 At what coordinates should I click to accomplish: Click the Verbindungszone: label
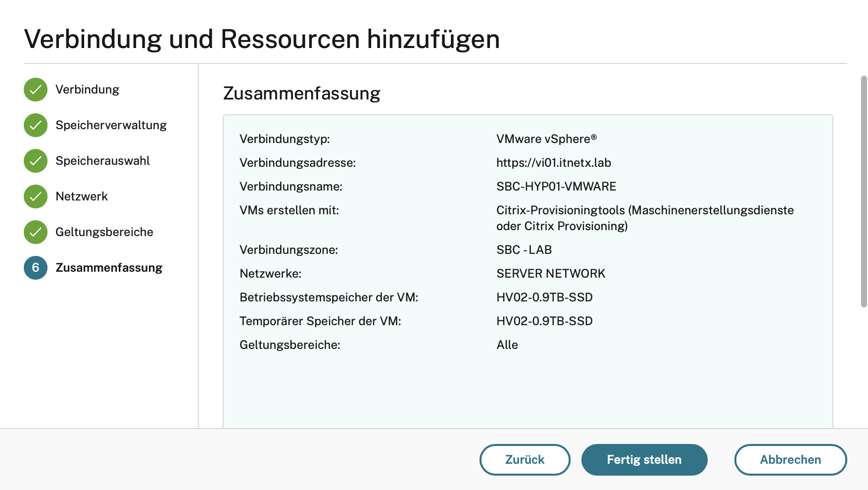tap(289, 250)
